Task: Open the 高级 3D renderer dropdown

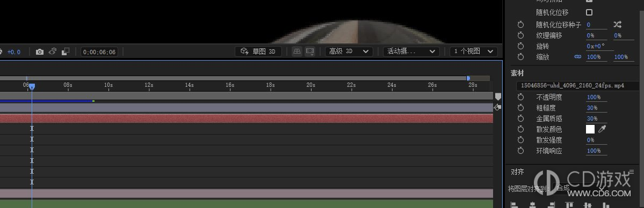Action: pyautogui.click(x=349, y=51)
